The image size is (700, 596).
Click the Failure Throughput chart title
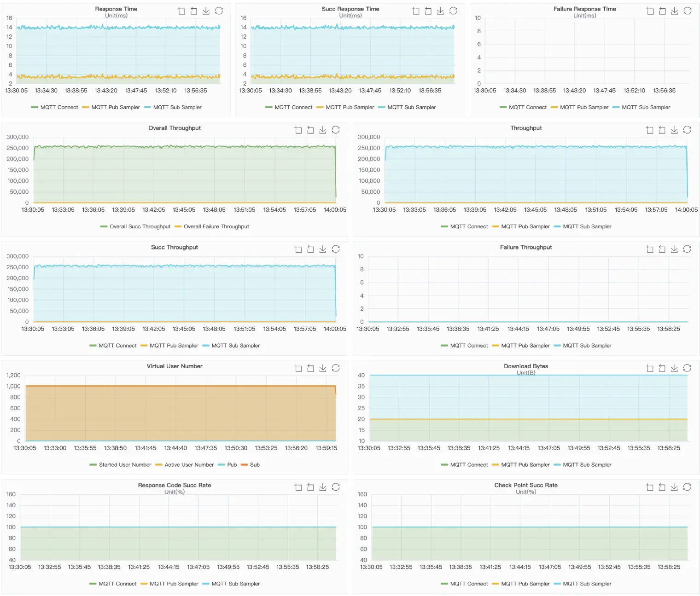point(526,247)
